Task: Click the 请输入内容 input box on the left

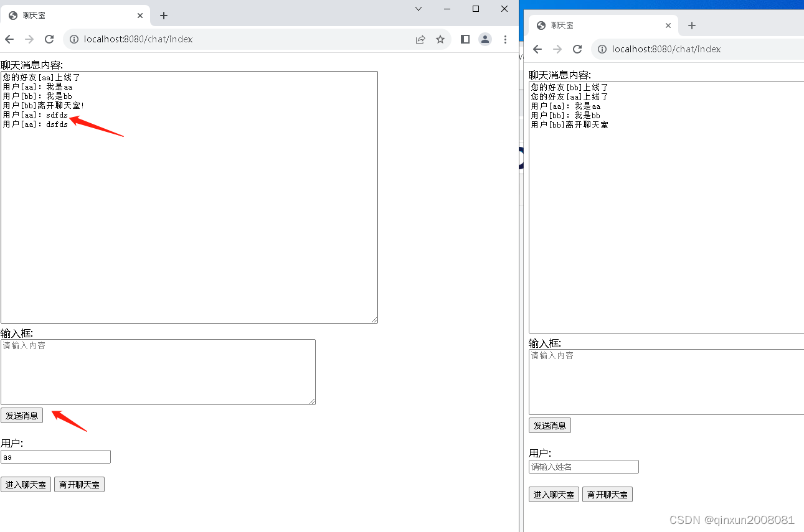Action: 158,371
